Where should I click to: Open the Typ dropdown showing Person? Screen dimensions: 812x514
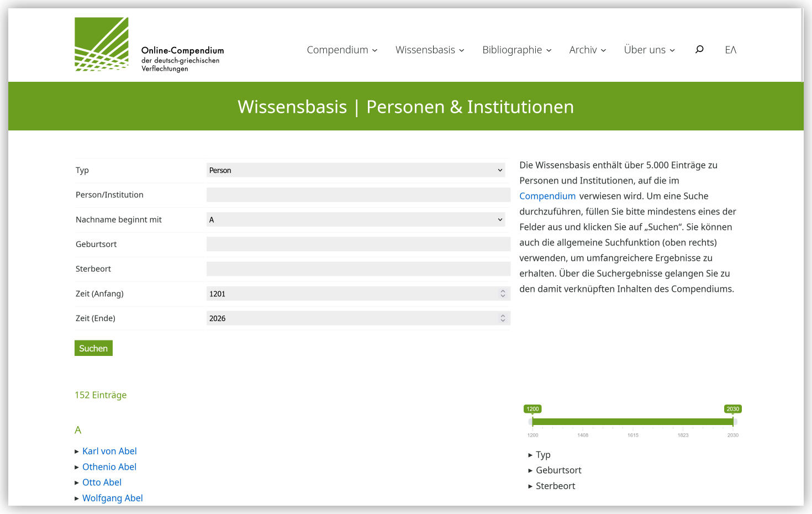point(356,170)
